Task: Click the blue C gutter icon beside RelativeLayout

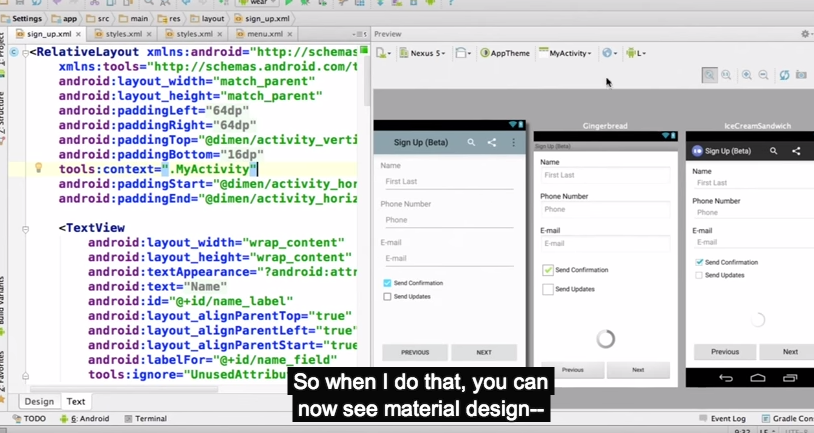Action: pos(14,52)
